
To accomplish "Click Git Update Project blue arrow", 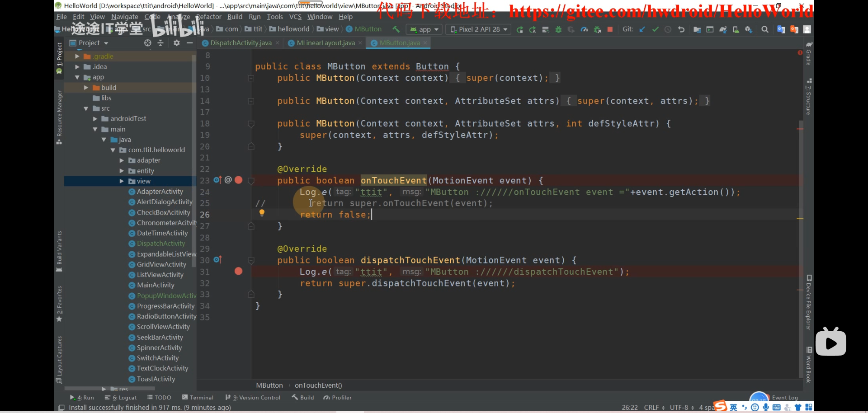I will click(x=642, y=29).
